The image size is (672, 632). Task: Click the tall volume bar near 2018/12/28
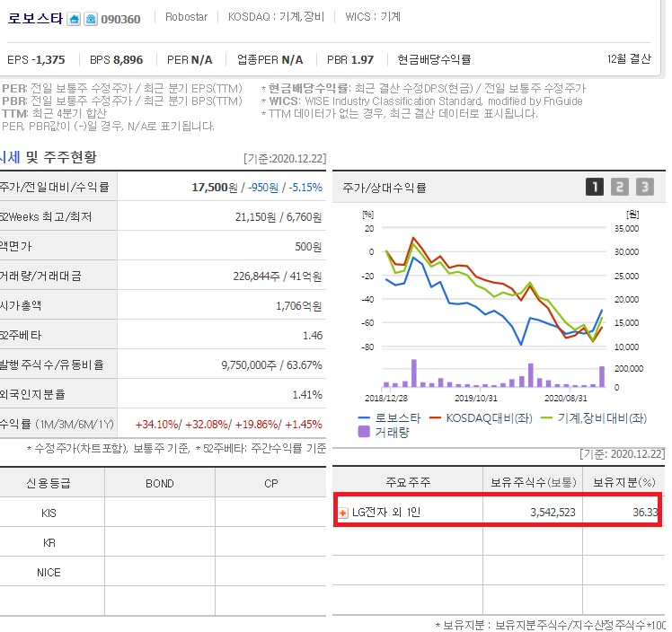coord(414,373)
